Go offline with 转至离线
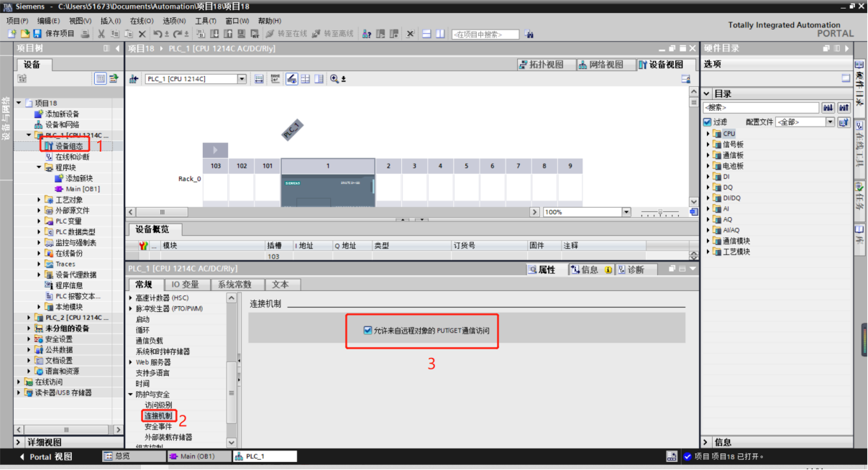Image resolution: width=868 pixels, height=470 pixels. click(333, 34)
